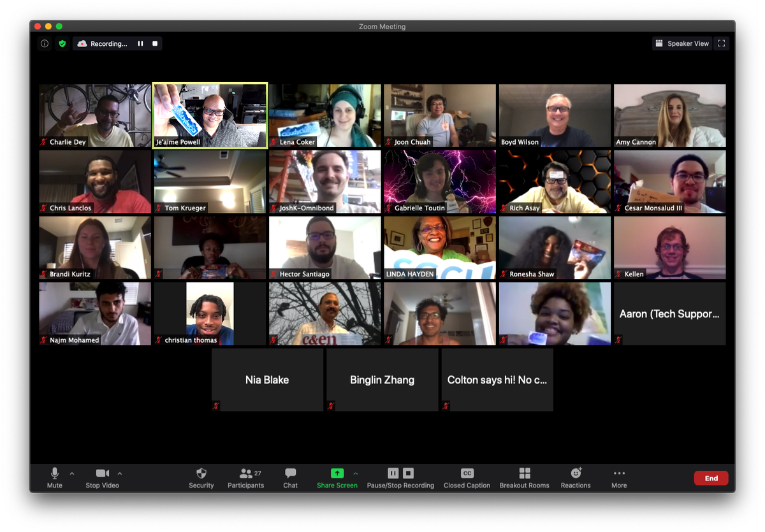Click muted mic icon on Kellen
The height and width of the screenshot is (532, 765).
(x=619, y=274)
